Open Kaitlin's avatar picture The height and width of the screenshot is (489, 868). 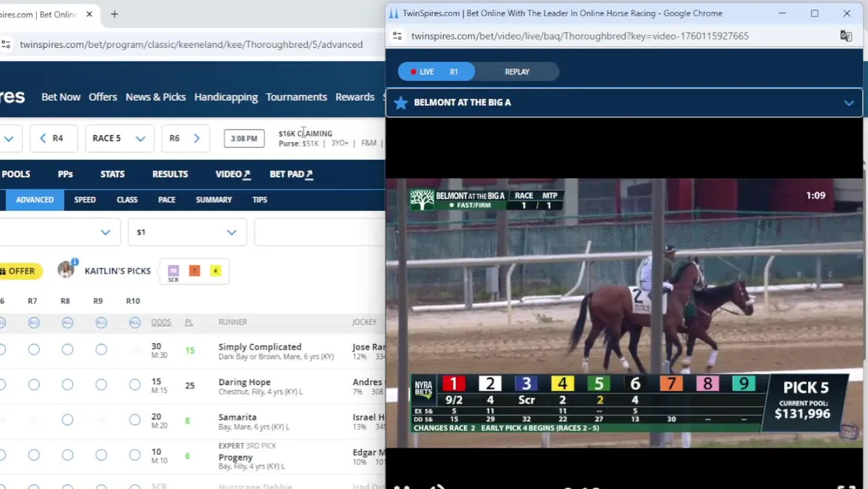(x=66, y=270)
